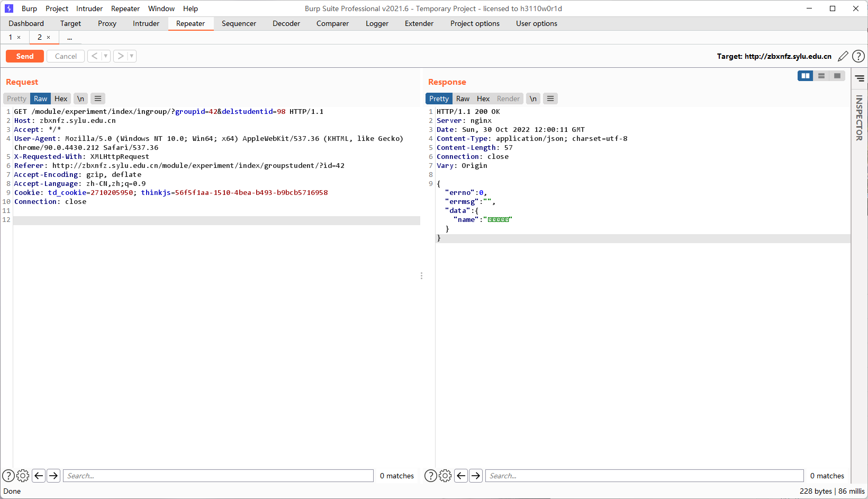This screenshot has height=499, width=868.
Task: Click the pane divider handle dots
Action: [421, 276]
